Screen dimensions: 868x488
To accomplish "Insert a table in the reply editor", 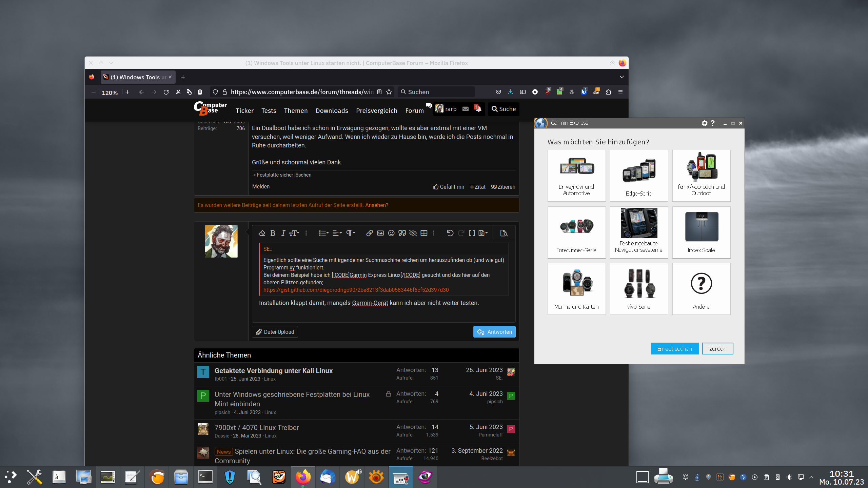I will point(424,233).
